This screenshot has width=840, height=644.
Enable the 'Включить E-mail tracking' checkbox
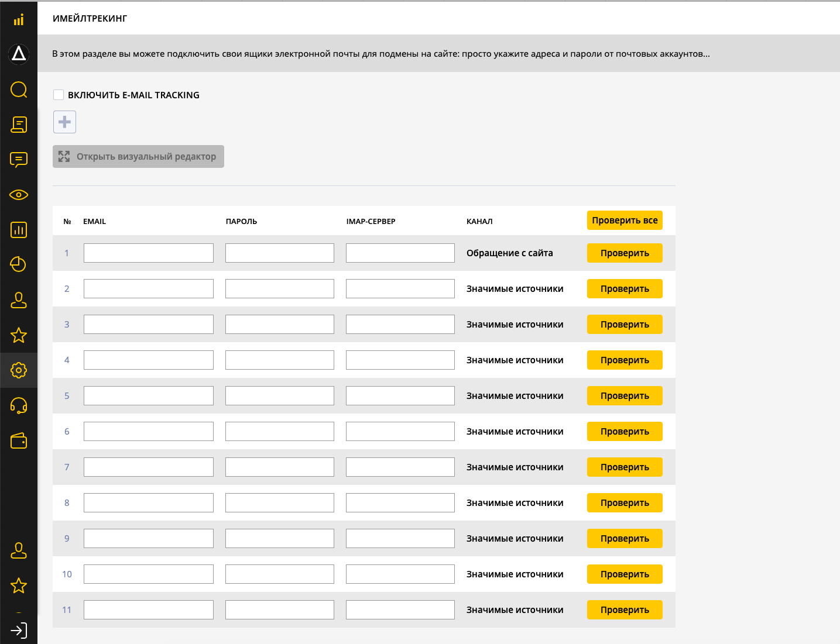(x=59, y=95)
